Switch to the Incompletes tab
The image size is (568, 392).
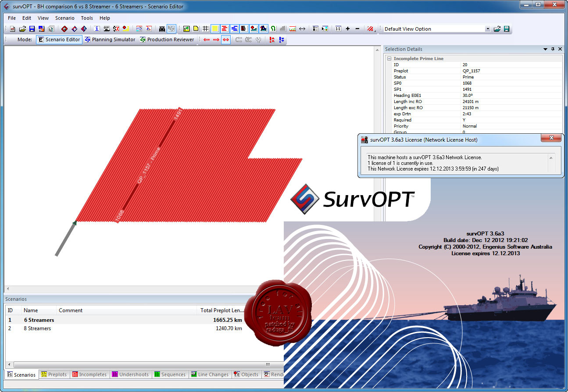(89, 374)
